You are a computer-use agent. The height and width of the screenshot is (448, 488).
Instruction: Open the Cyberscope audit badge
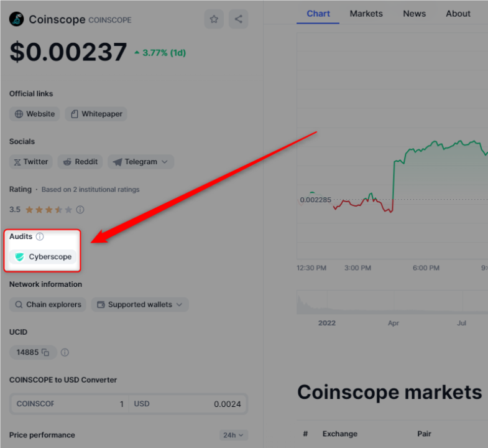tap(43, 257)
